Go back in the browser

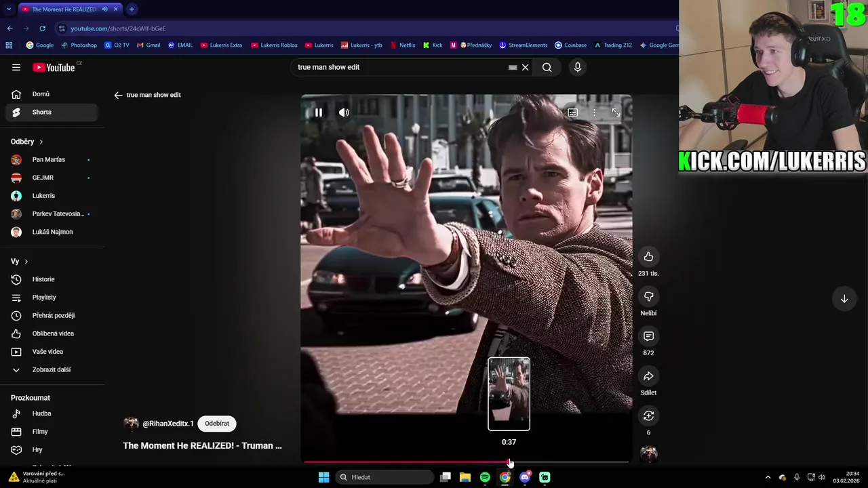[x=9, y=28]
